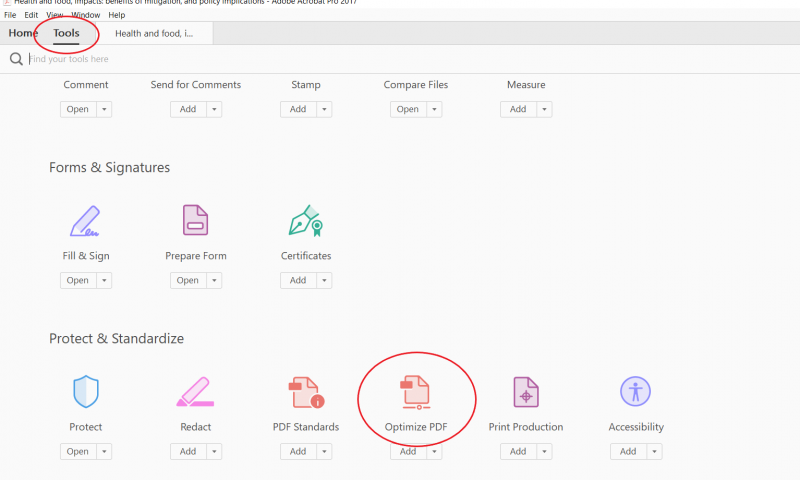
Task: Click the Comment tool label
Action: pos(86,85)
